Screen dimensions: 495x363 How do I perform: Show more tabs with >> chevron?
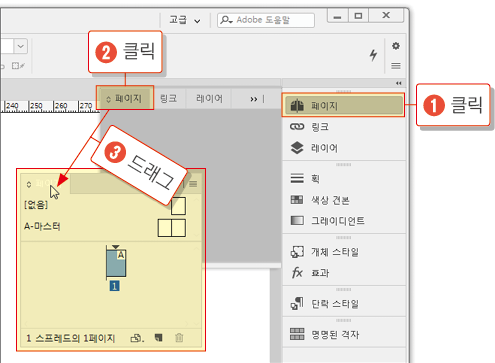[x=254, y=99]
